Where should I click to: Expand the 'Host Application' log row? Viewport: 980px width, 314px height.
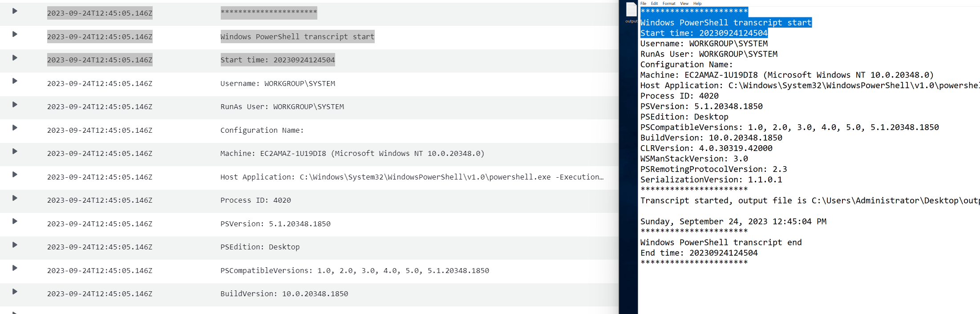pos(15,175)
